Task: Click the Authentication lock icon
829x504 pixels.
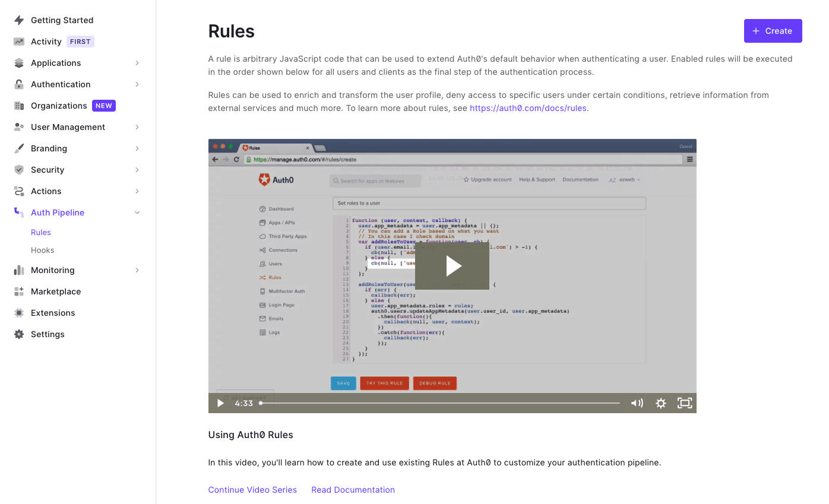Action: (x=19, y=84)
